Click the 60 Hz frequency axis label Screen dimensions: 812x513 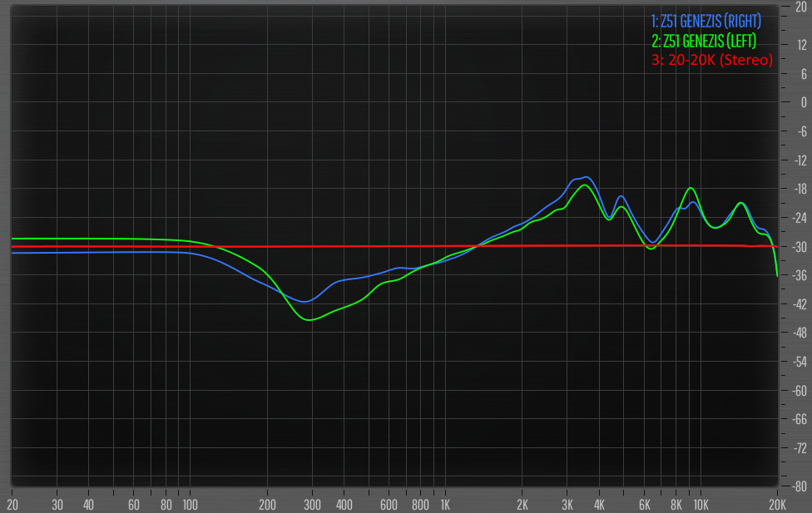tap(134, 505)
